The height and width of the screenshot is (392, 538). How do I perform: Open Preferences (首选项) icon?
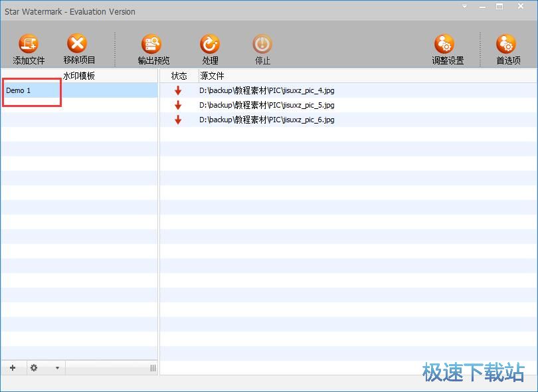pyautogui.click(x=507, y=45)
